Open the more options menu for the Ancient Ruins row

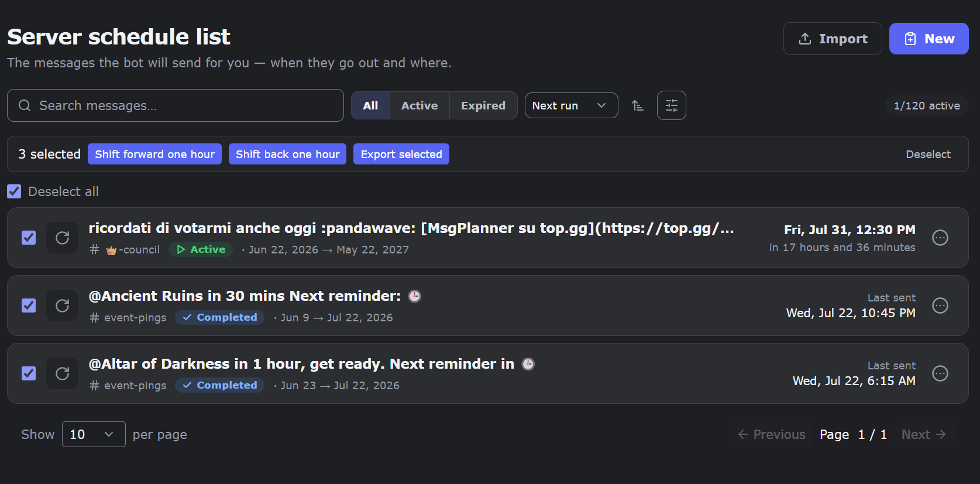[940, 305]
